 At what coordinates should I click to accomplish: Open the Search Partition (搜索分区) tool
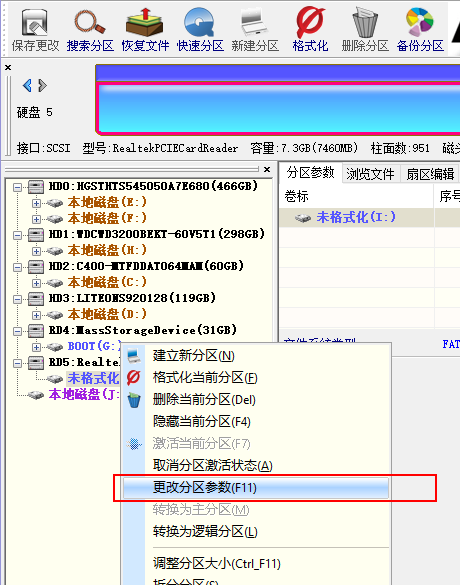(x=90, y=30)
